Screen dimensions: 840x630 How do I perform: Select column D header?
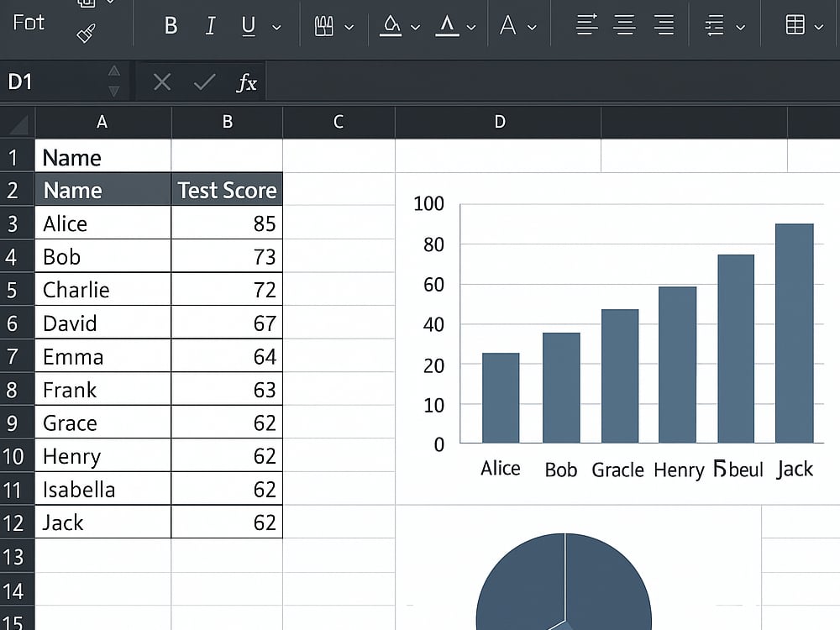pyautogui.click(x=498, y=123)
